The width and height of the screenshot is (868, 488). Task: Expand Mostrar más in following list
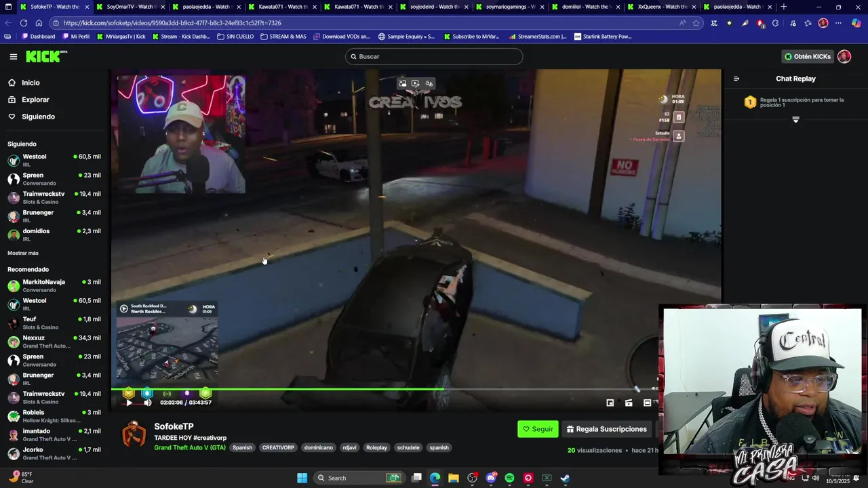pos(23,253)
